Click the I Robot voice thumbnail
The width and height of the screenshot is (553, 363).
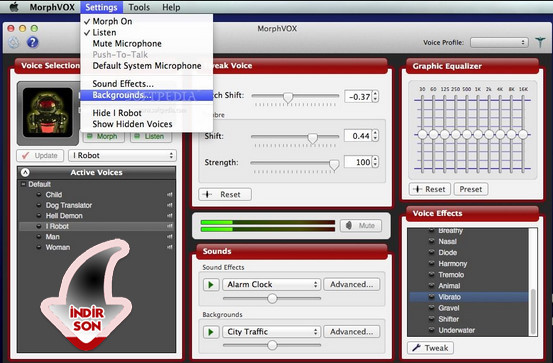(x=48, y=113)
